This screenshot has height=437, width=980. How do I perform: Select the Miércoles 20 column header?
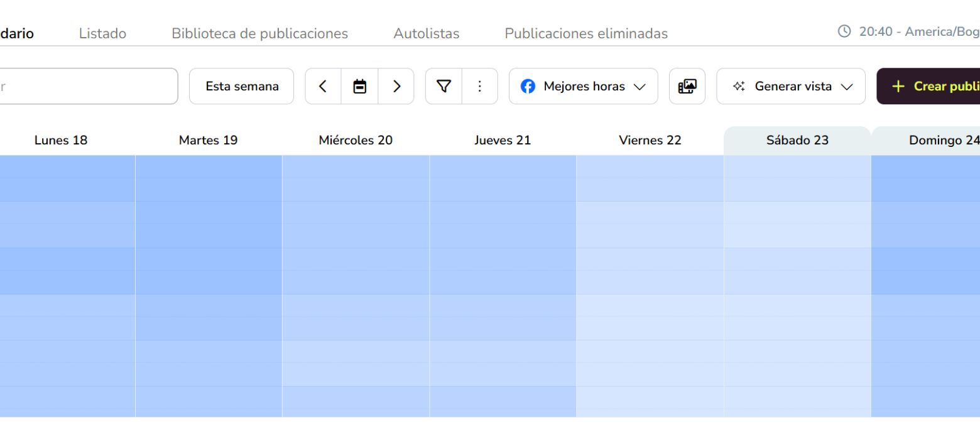356,140
